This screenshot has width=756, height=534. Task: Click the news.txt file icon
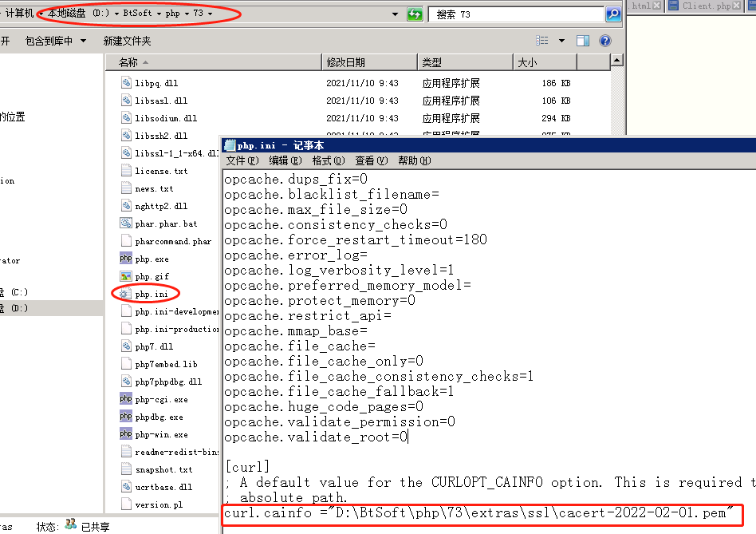[x=126, y=188]
